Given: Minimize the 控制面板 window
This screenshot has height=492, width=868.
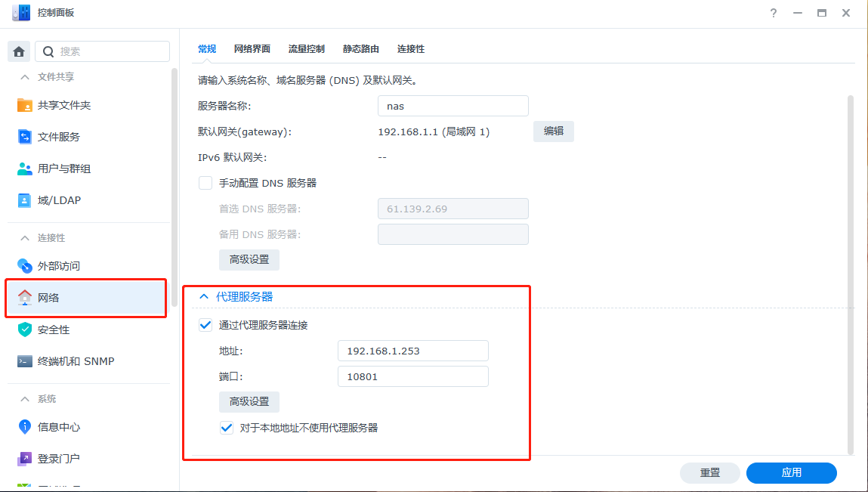Looking at the screenshot, I should [798, 14].
